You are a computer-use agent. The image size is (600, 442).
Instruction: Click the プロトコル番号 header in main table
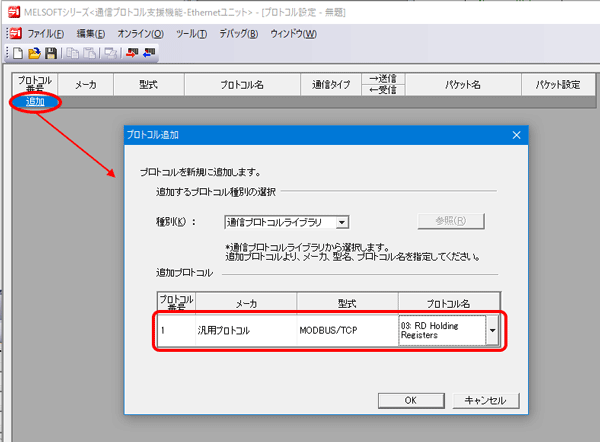[35, 84]
